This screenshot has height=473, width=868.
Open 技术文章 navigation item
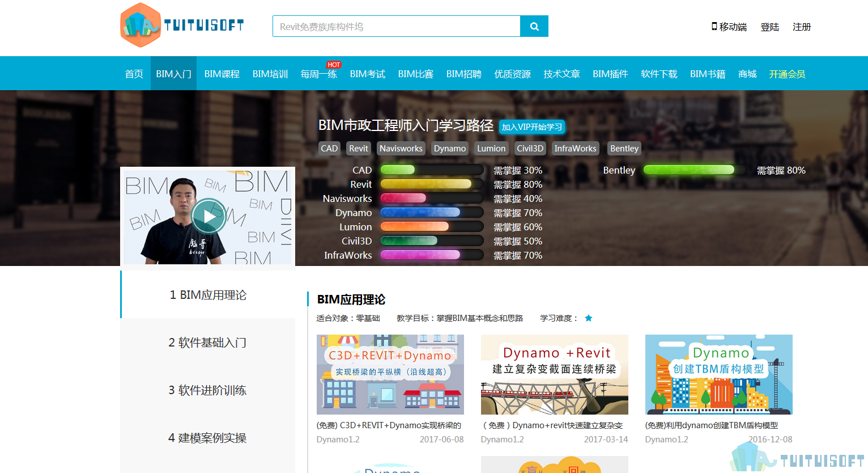[562, 74]
